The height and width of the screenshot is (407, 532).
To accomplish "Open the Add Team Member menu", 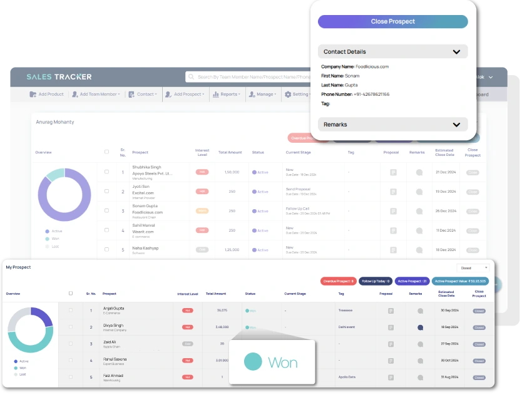I will coord(98,95).
